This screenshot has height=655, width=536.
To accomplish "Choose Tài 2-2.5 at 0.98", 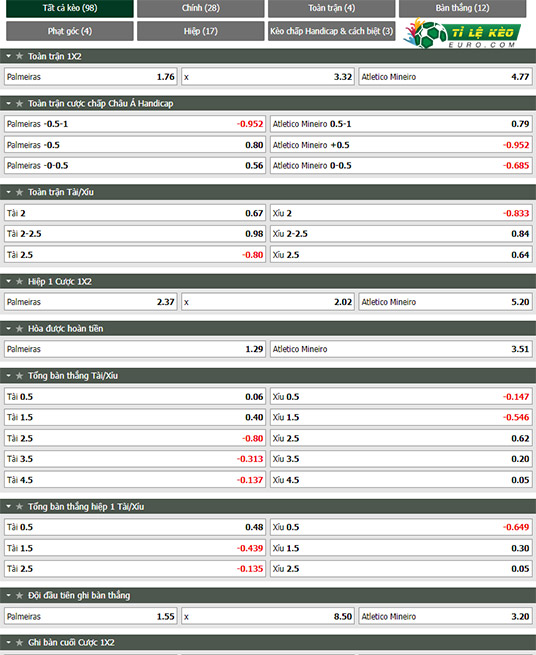I will pos(135,234).
